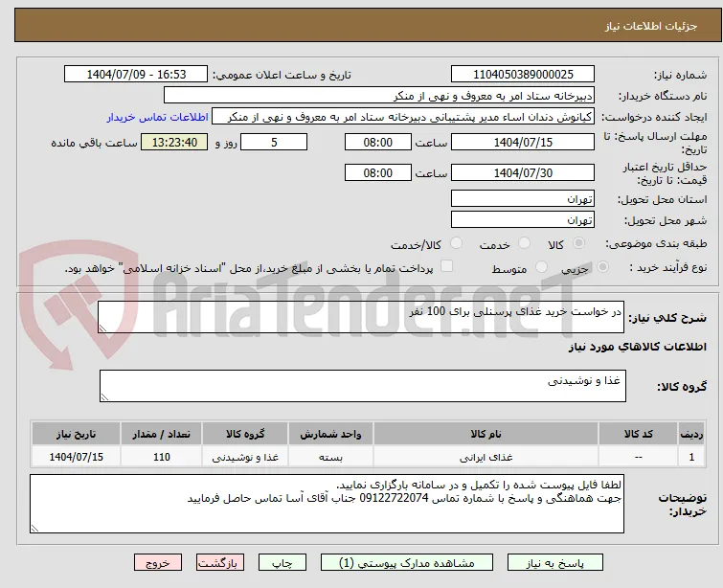Click the استان محل تحویل field

[x=523, y=199]
